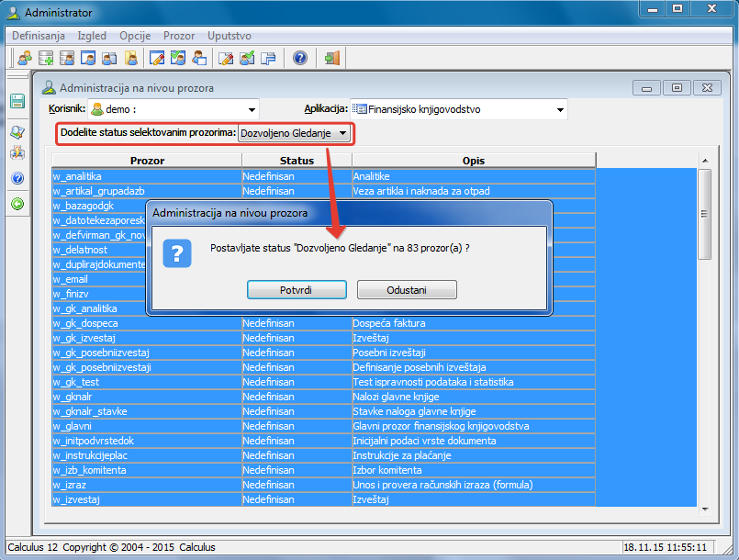739x560 pixels.
Task: Click the two-users icon in the toolbar
Action: [x=25, y=58]
